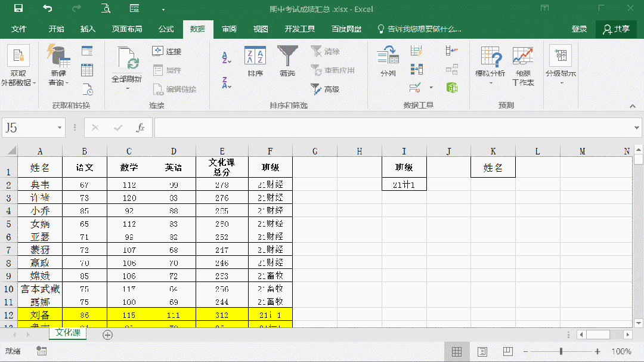
Task: Add a new sheet with the plus button
Action: point(107,335)
